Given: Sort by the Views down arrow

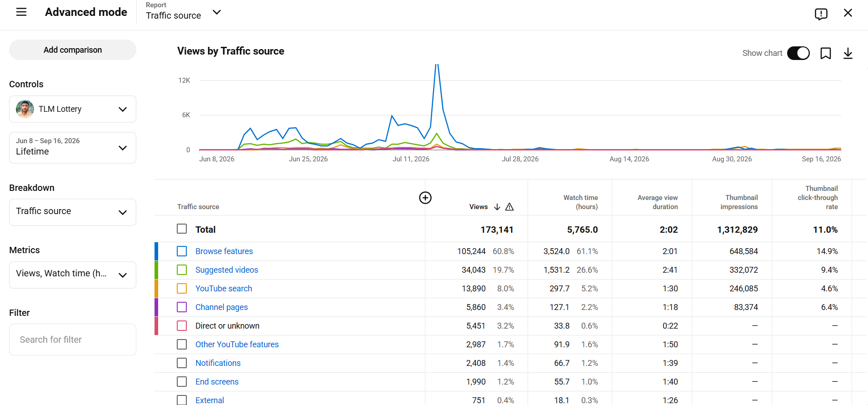Looking at the screenshot, I should pos(497,207).
